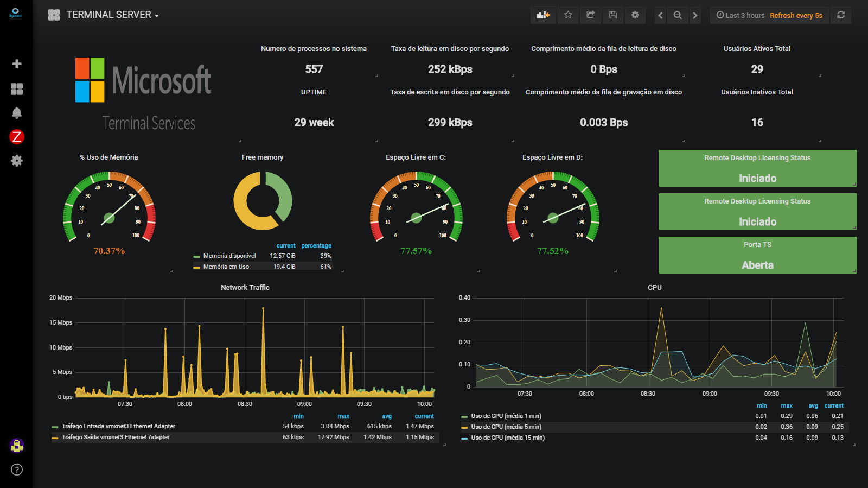Screen dimensions: 868x488
Task: Open color picker for Memória disponível swatch
Action: 196,256
